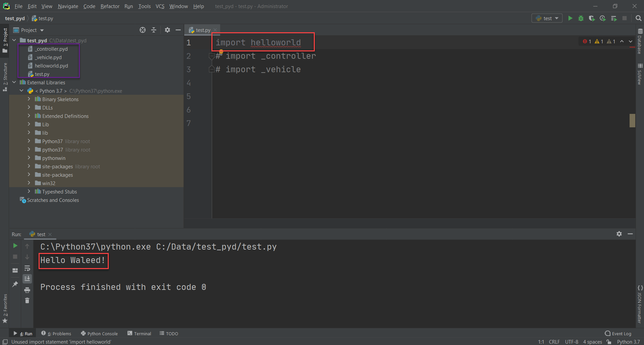This screenshot has width=644, height=345.
Task: Open the Profiler run icon in toolbar
Action: [602, 18]
